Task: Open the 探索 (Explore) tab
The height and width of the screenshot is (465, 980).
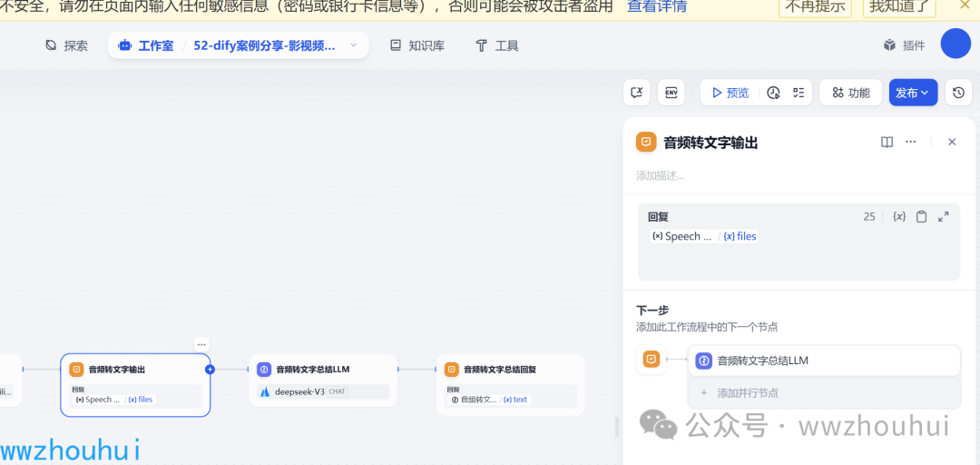Action: pyautogui.click(x=66, y=45)
